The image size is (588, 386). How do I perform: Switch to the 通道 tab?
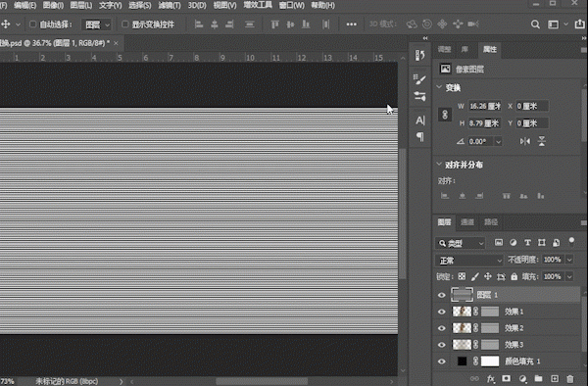(467, 222)
